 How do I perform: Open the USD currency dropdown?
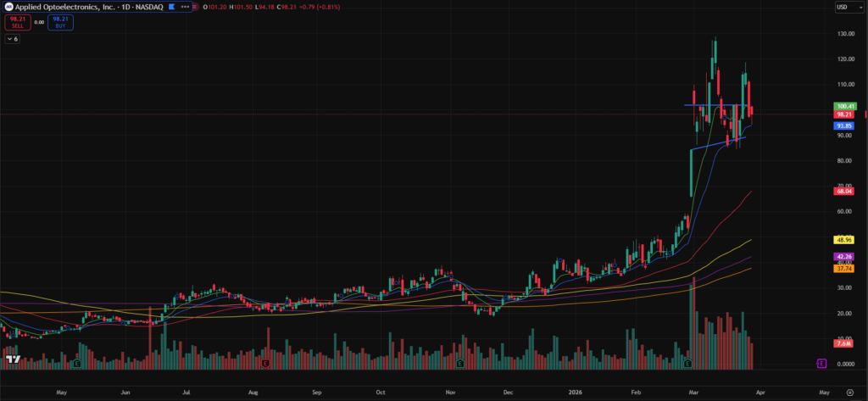click(846, 8)
